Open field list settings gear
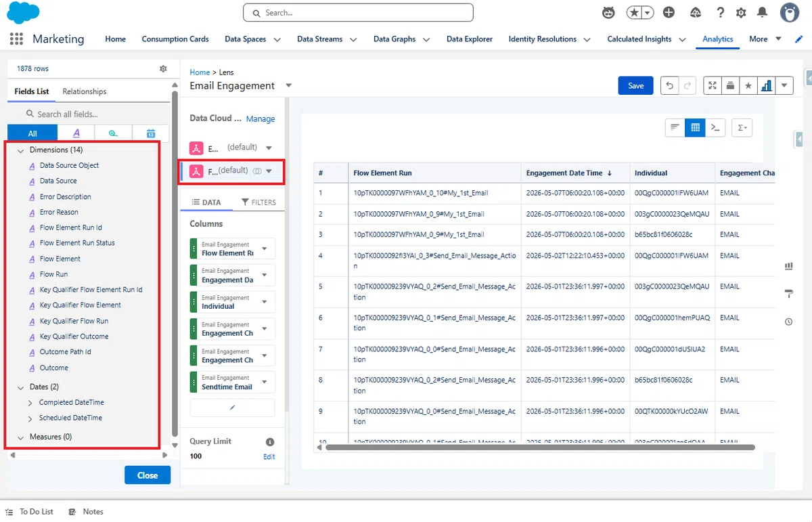 (x=163, y=68)
